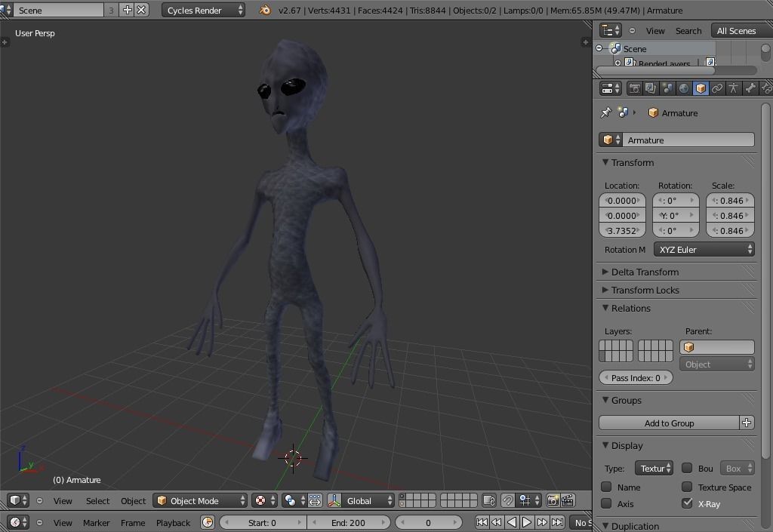The height and width of the screenshot is (532, 773).
Task: Click the pin icon in properties header
Action: click(606, 112)
